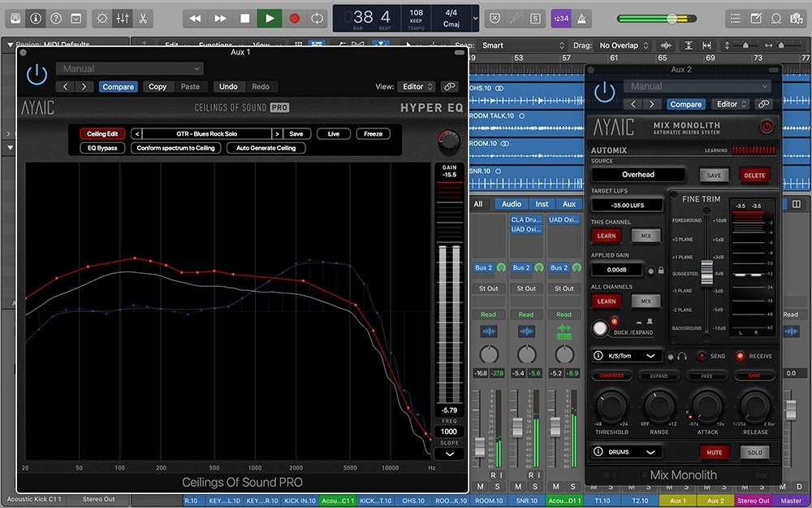Image resolution: width=812 pixels, height=508 pixels.
Task: Toggle EQ Bypass button
Action: click(x=102, y=148)
